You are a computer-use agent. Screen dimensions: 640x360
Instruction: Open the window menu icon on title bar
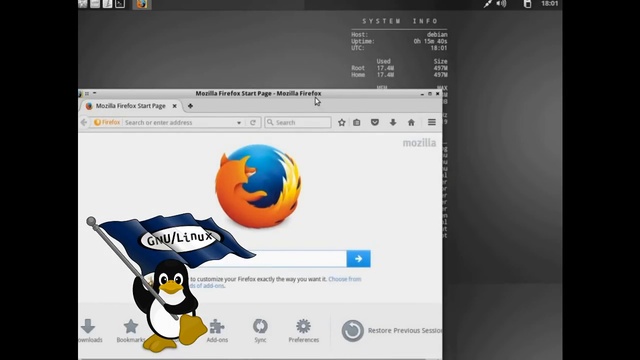(81, 93)
